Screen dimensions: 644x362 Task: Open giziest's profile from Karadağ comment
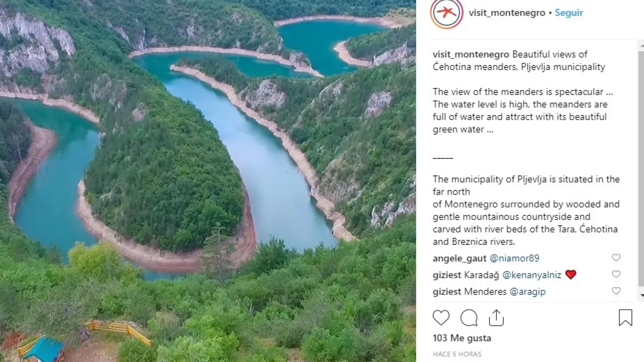coord(447,275)
